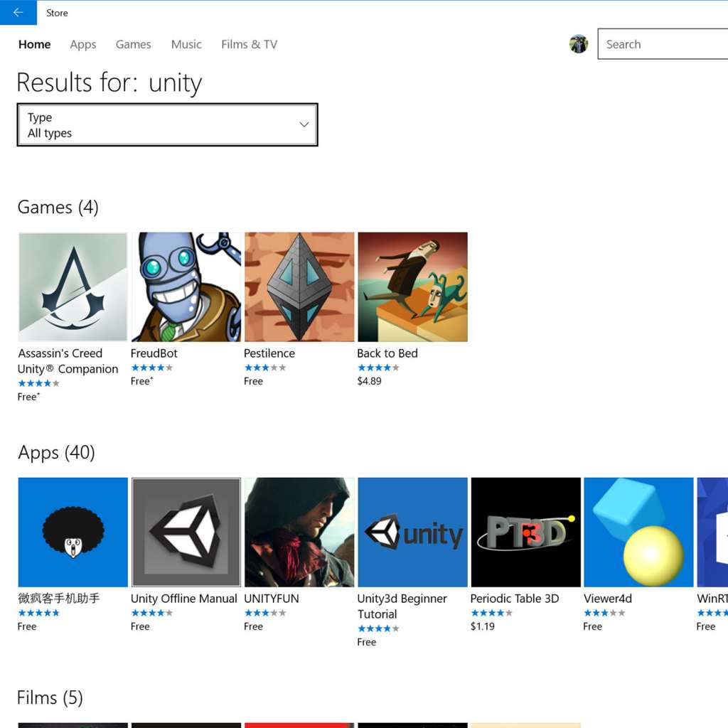The height and width of the screenshot is (728, 728).
Task: Open the afro-haired face app tile
Action: point(73,532)
